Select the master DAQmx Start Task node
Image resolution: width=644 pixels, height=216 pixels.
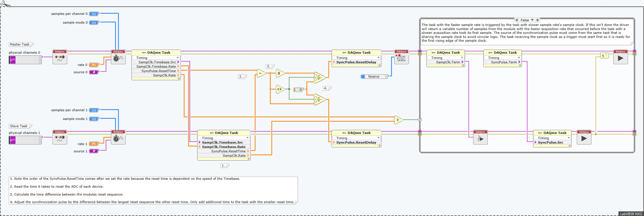[x=620, y=57]
